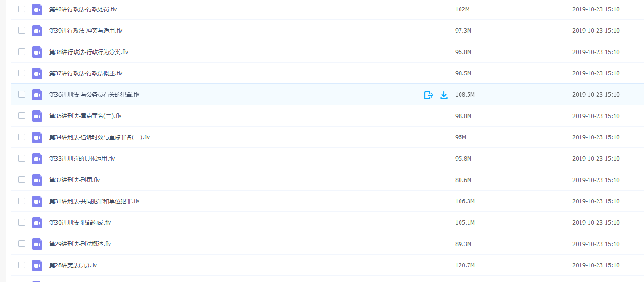Click the video icon for 第38讲行政法-行政行为分类.flv

[x=37, y=52]
